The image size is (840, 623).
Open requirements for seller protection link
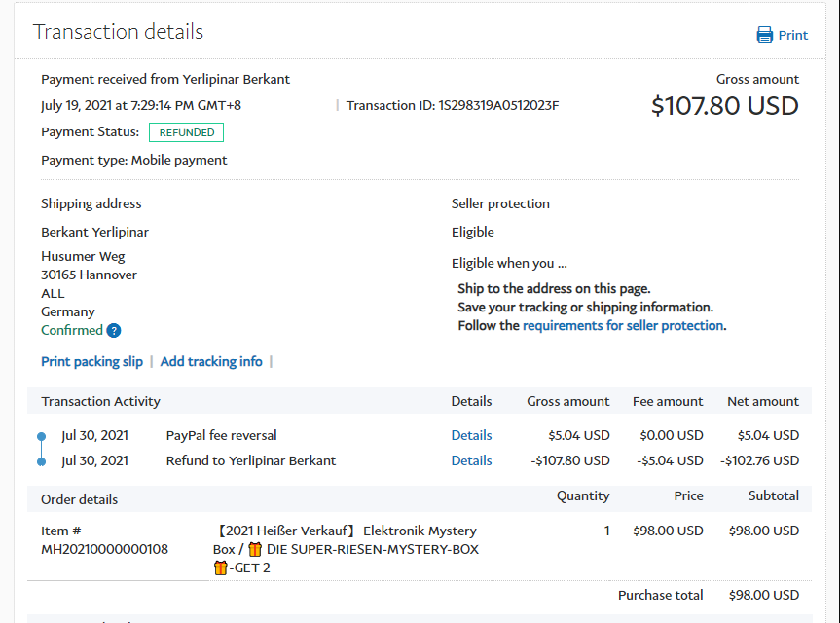(x=623, y=325)
